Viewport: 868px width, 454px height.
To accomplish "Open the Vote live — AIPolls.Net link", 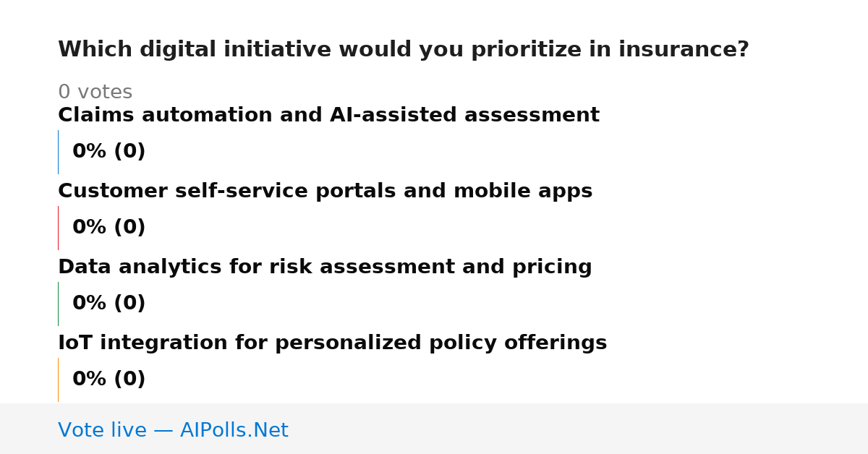I will click(x=173, y=431).
